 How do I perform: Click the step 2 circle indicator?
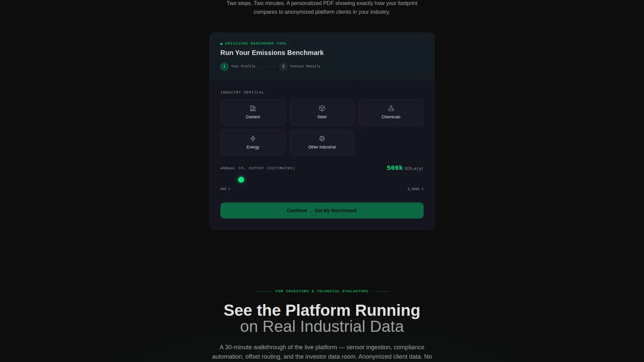point(283,67)
